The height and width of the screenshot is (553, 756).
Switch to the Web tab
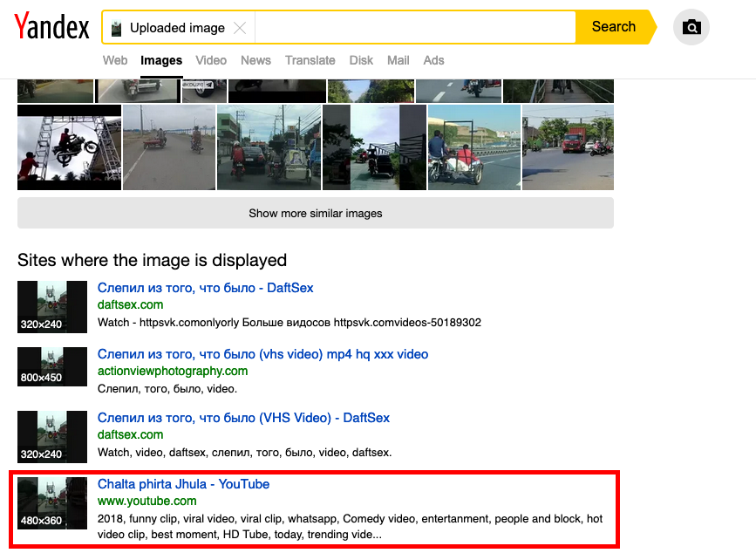click(x=115, y=60)
